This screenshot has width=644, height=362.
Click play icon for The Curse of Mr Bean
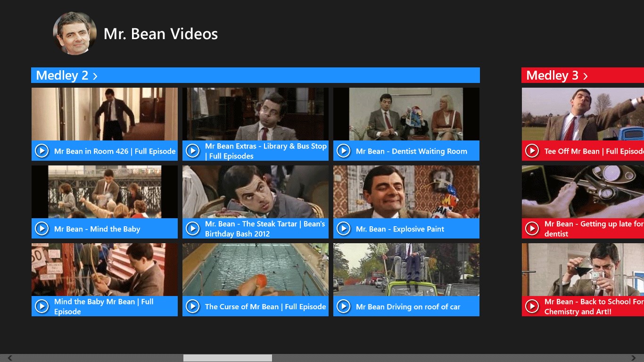click(193, 306)
